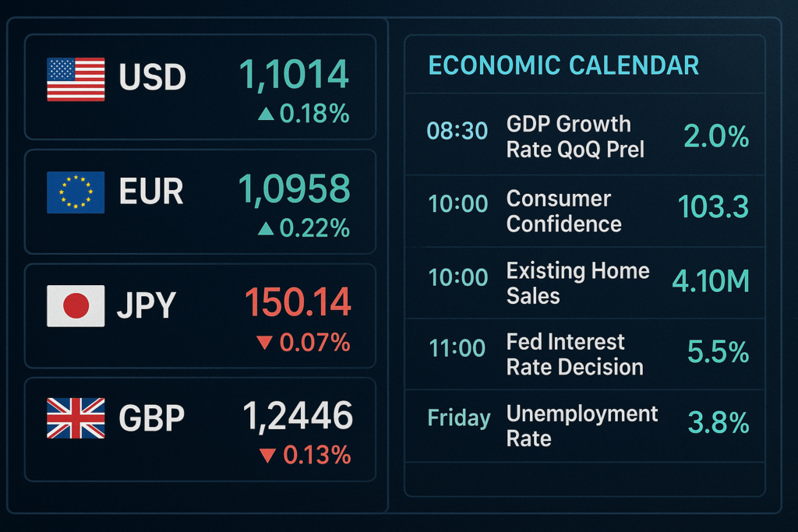Click the 5.5% interest rate value
This screenshot has width=798, height=532.
[718, 352]
